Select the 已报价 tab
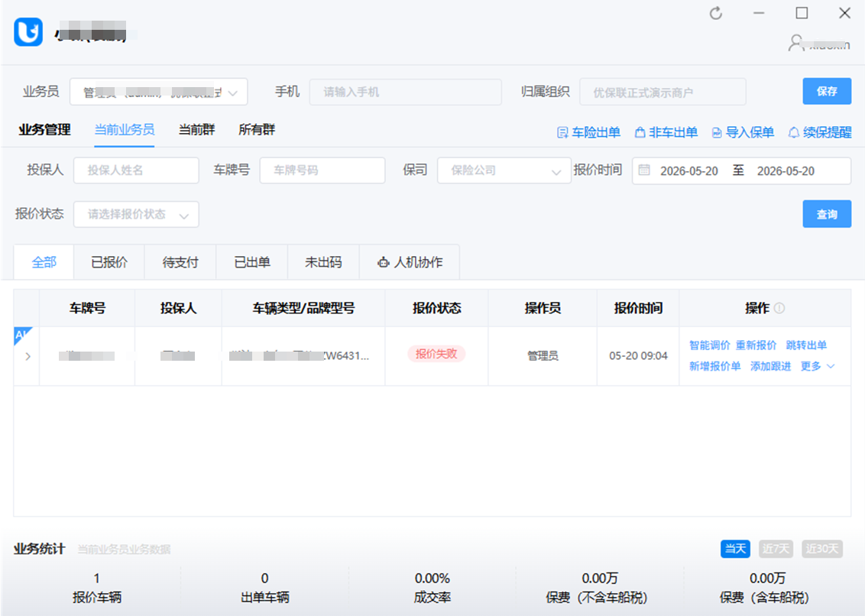 coord(109,262)
